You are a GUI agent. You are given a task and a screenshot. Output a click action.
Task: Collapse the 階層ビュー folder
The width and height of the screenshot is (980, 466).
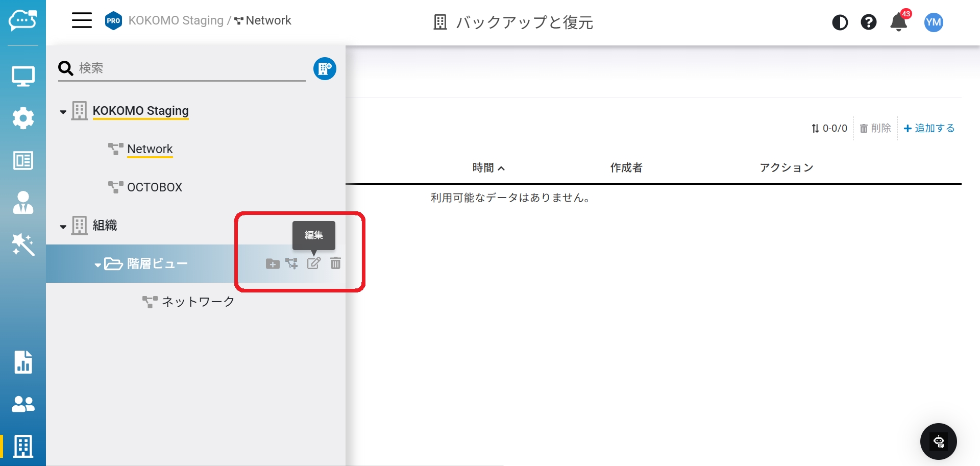97,265
